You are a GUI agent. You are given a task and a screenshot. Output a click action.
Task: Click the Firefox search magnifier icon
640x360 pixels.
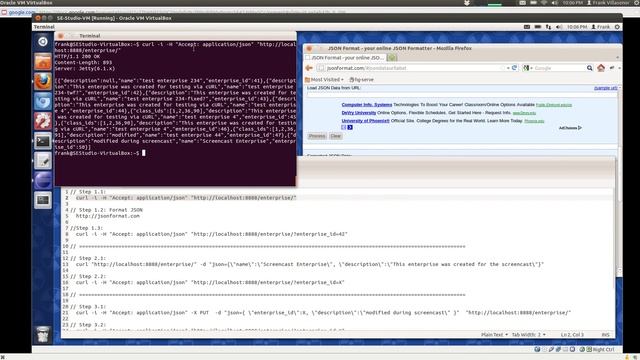click(x=589, y=68)
